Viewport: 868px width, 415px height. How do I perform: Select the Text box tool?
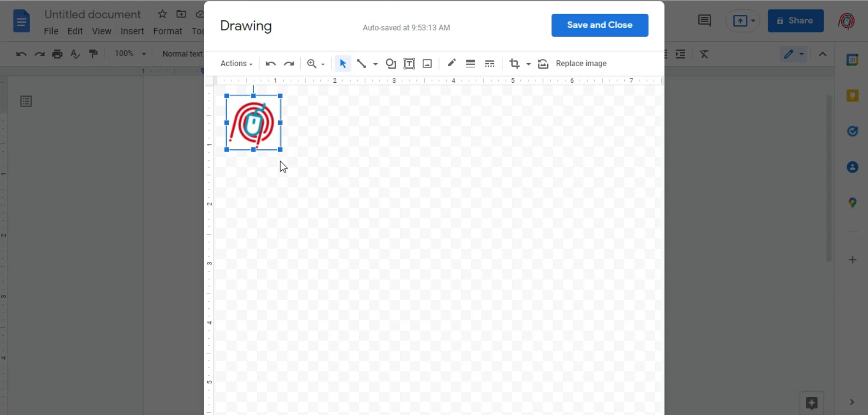(x=409, y=64)
